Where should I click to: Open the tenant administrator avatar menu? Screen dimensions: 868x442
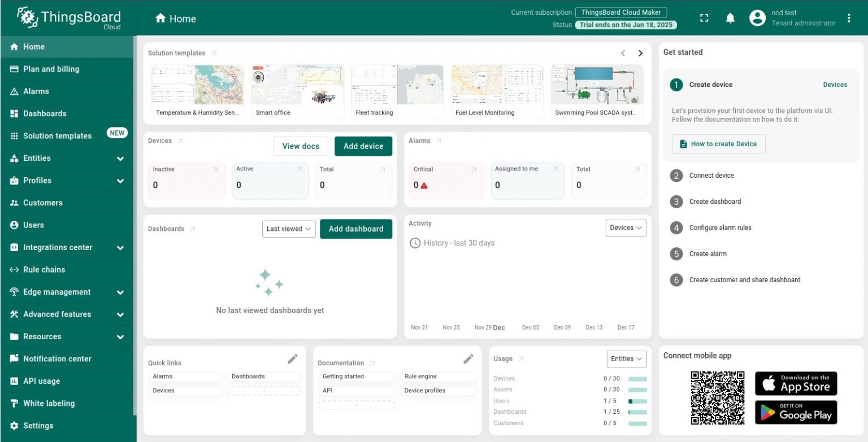[757, 17]
